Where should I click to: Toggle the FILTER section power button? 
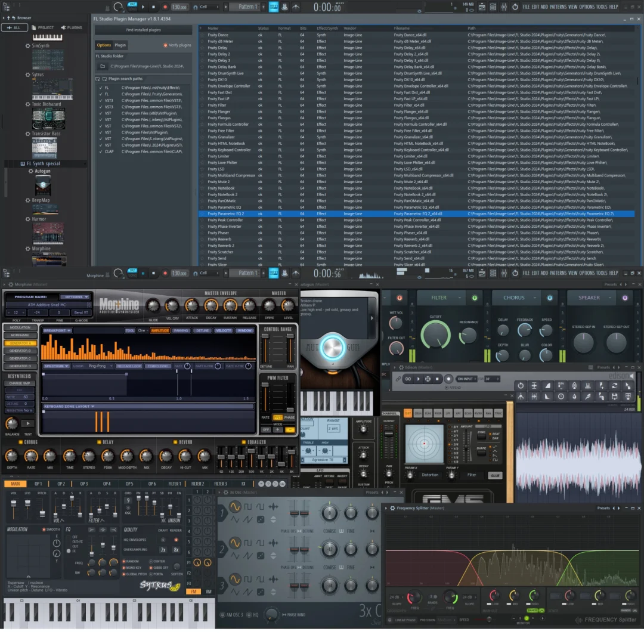pyautogui.click(x=475, y=298)
